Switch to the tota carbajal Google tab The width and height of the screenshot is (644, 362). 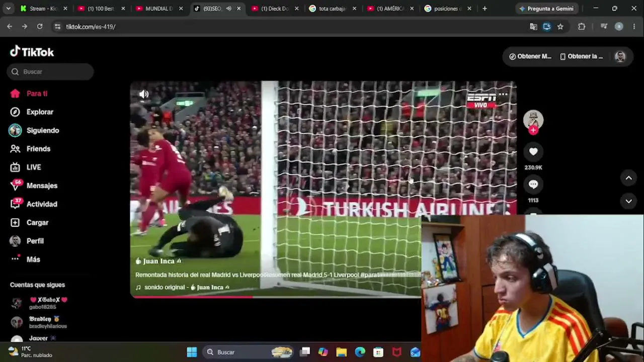[x=333, y=9]
